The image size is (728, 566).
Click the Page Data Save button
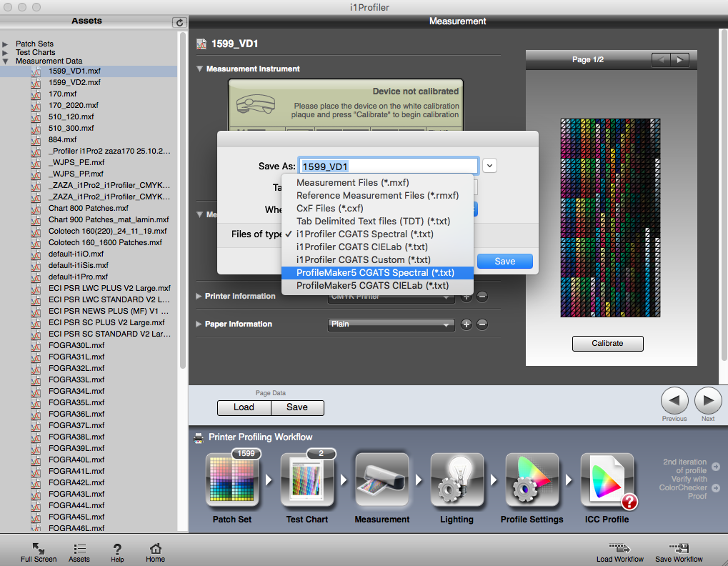pyautogui.click(x=297, y=407)
